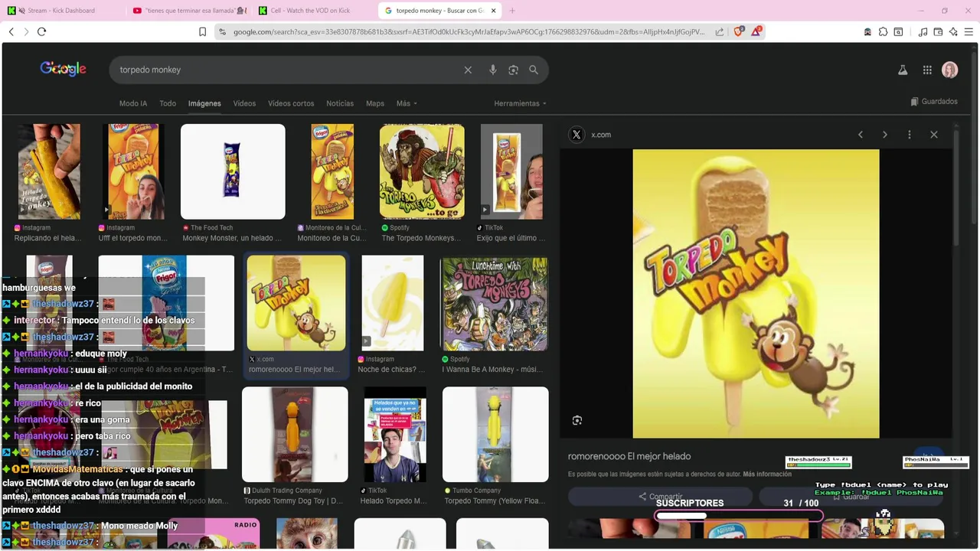
Task: Switch to the Noticias tab
Action: [x=340, y=103]
